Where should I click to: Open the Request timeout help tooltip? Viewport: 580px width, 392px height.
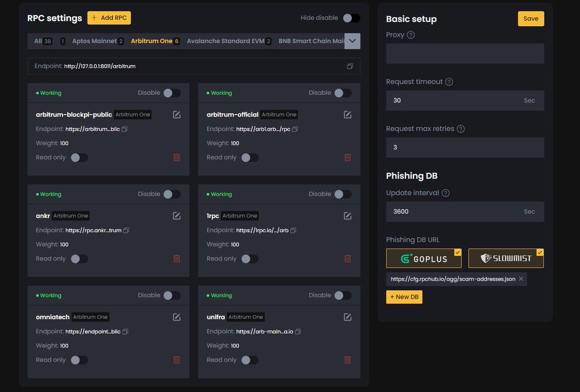coord(449,82)
